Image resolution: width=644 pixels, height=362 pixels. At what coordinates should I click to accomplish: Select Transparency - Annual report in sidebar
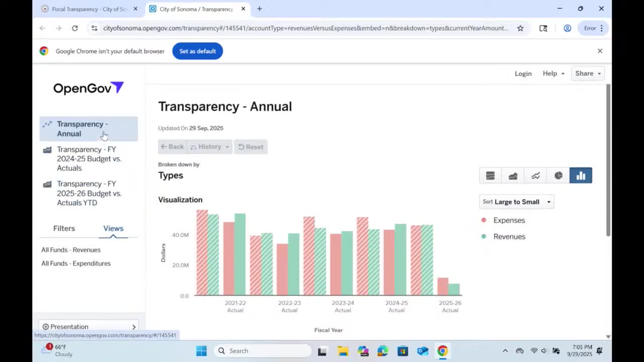pos(89,129)
